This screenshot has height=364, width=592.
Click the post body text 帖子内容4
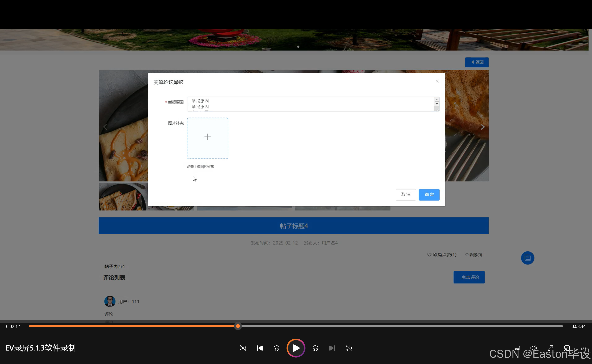[114, 267]
